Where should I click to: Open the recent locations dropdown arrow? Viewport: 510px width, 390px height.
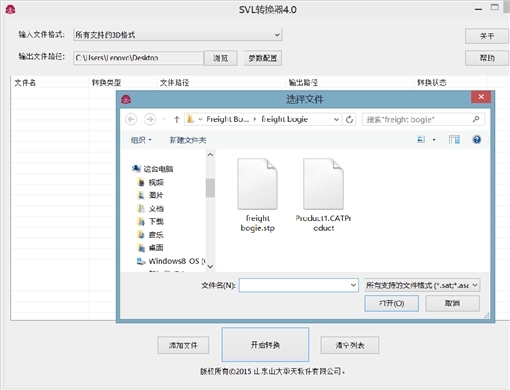[x=164, y=119]
